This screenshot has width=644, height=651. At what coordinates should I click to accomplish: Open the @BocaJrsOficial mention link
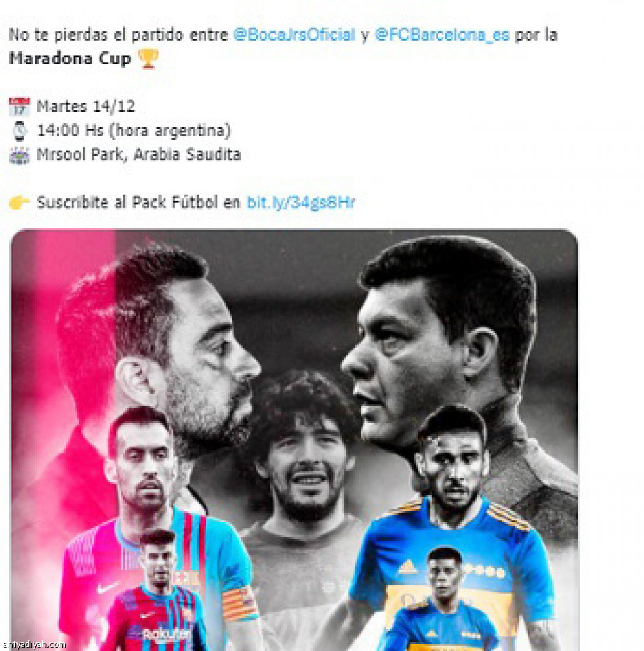tap(294, 35)
